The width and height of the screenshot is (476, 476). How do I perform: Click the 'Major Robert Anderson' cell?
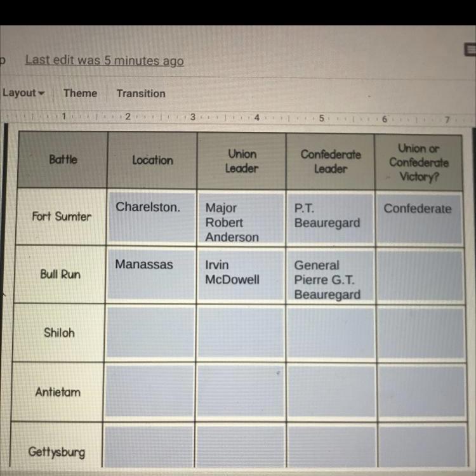tap(241, 218)
